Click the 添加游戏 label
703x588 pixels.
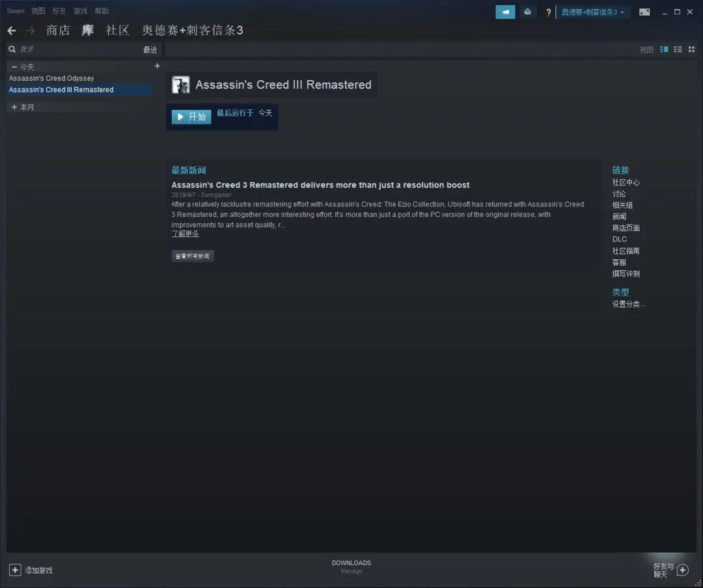(x=38, y=570)
